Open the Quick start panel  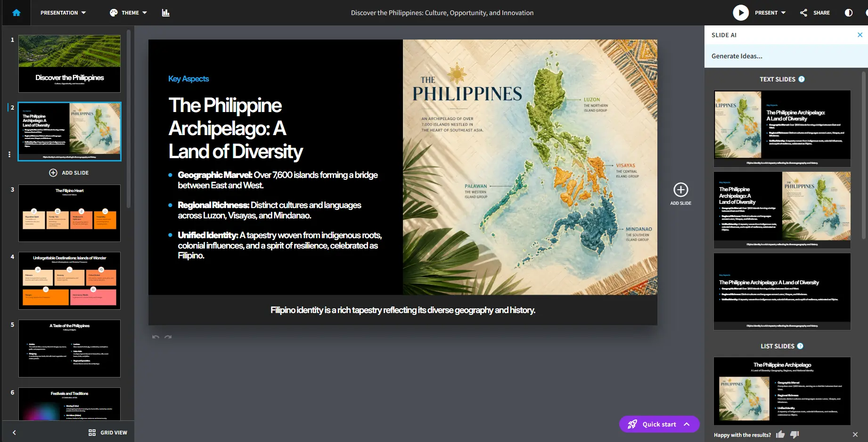pyautogui.click(x=659, y=424)
